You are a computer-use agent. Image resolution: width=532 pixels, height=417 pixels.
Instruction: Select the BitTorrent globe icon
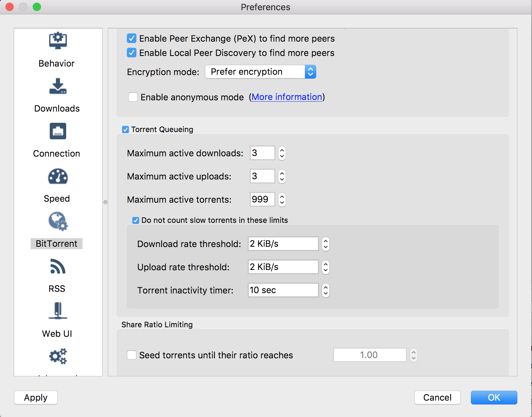(x=57, y=221)
